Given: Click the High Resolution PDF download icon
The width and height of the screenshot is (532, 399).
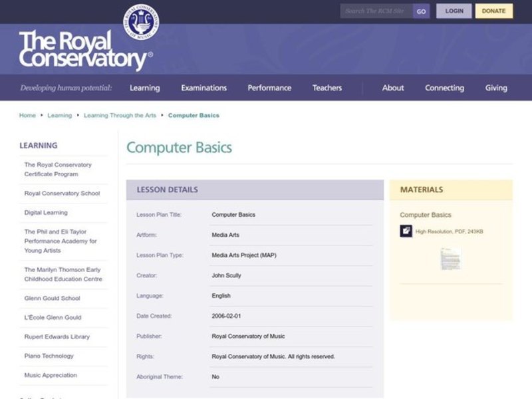Looking at the screenshot, I should [x=405, y=231].
